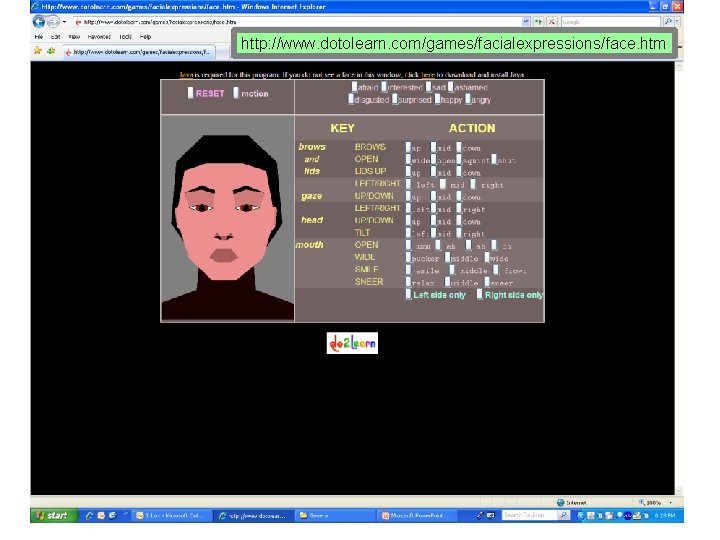Check the ashamed expression box
Screen dimensions: 720x540
(x=450, y=86)
